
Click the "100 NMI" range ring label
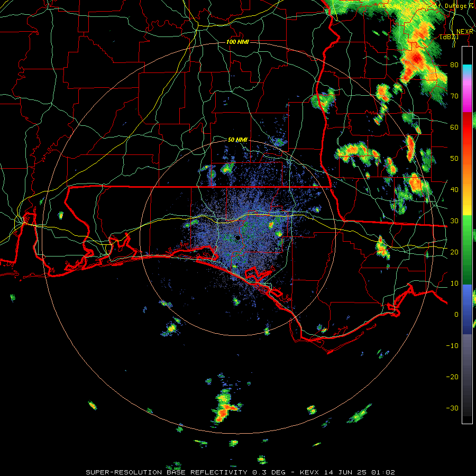[237, 42]
